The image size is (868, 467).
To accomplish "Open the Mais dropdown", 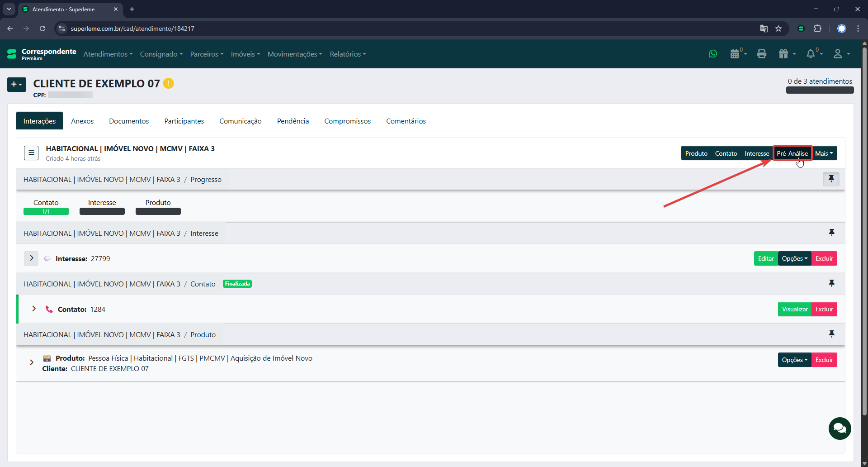I will pos(824,153).
